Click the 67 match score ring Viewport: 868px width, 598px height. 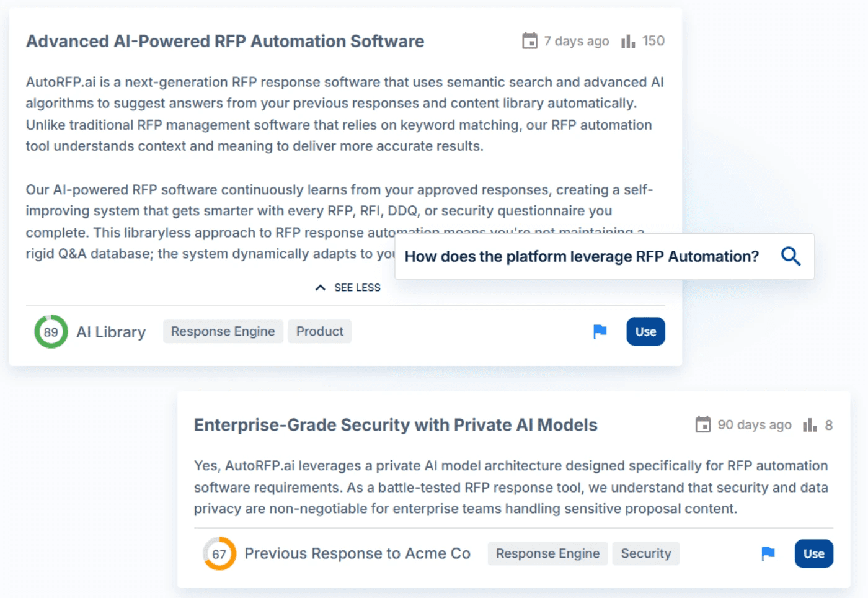click(219, 553)
